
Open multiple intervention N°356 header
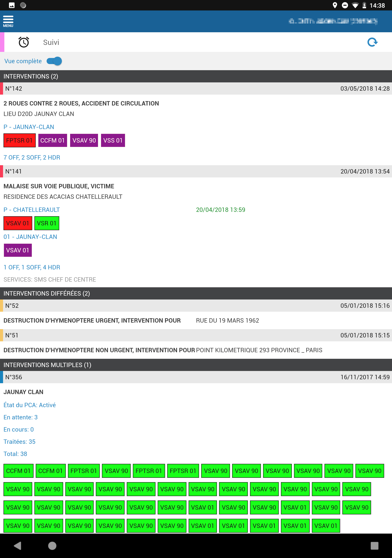click(196, 377)
